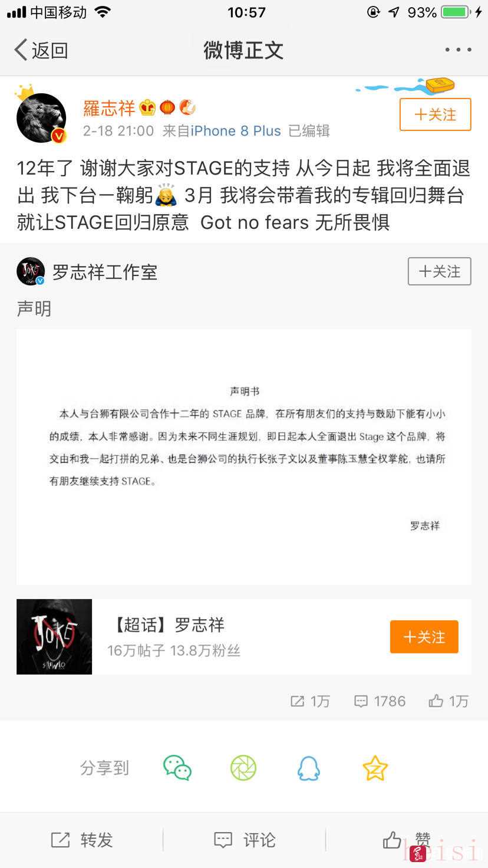Tap the iPhone 8 Plus source link

click(x=236, y=131)
